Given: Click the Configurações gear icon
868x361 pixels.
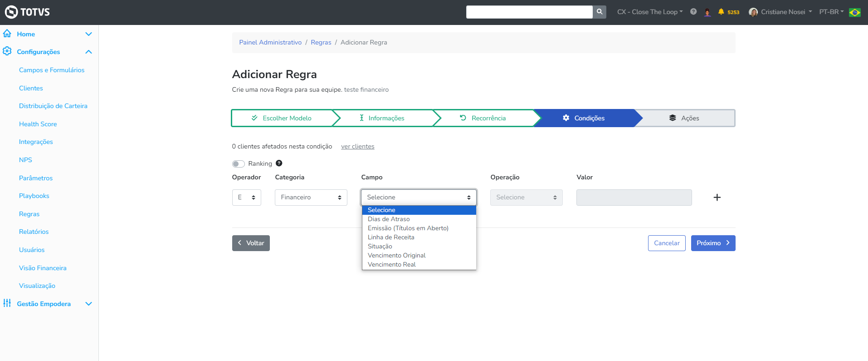Looking at the screenshot, I should (x=7, y=51).
